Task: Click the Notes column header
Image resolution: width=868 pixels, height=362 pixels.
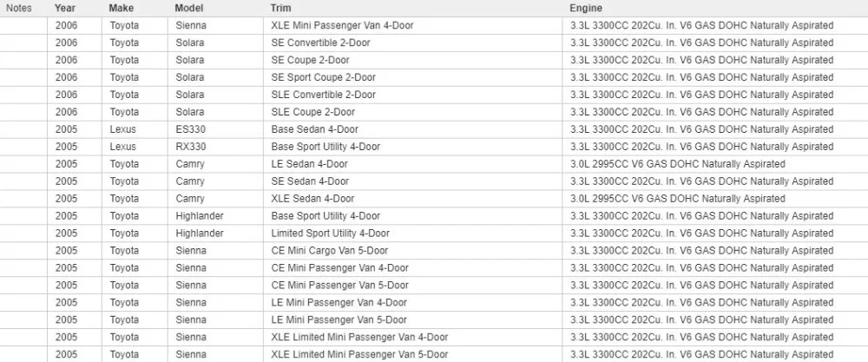Action: 19,9
